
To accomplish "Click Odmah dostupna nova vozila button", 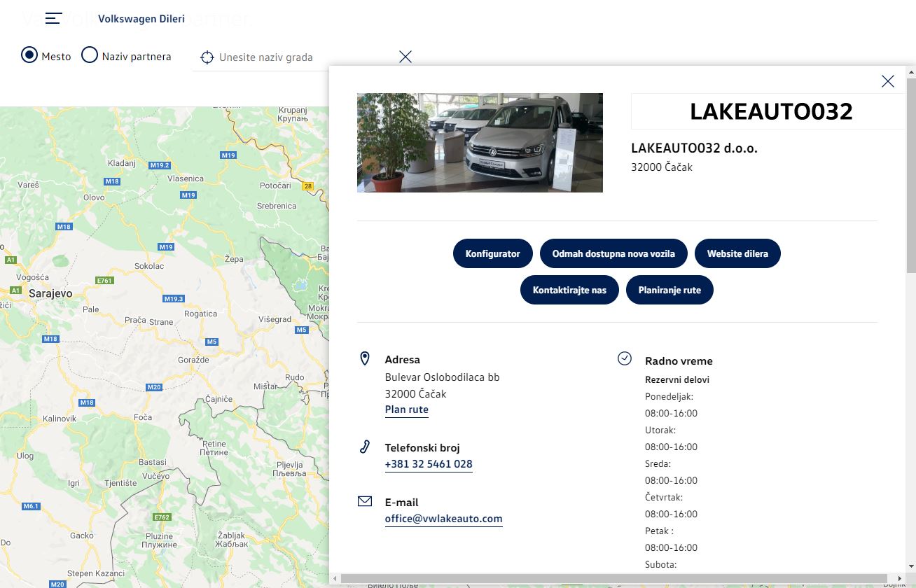I will tap(613, 253).
